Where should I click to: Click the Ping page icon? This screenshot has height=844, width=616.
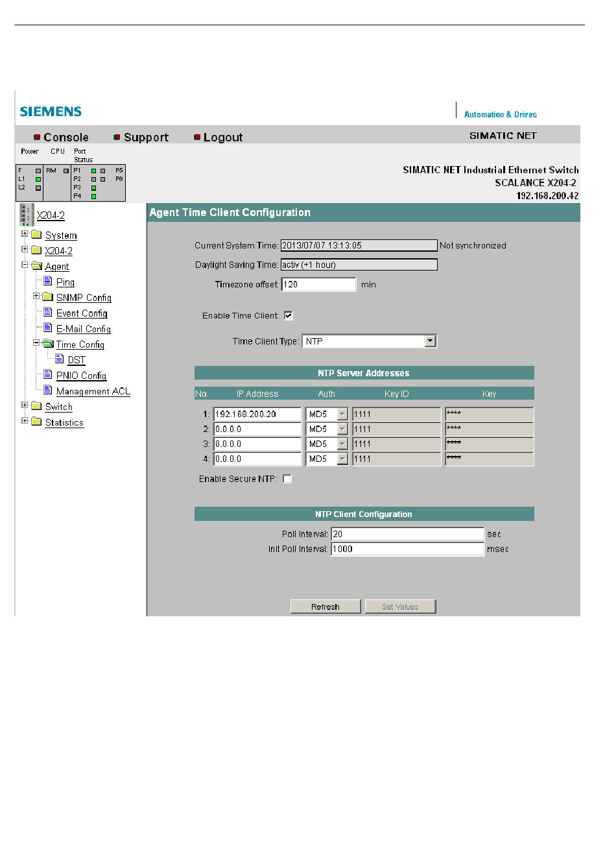(x=48, y=282)
